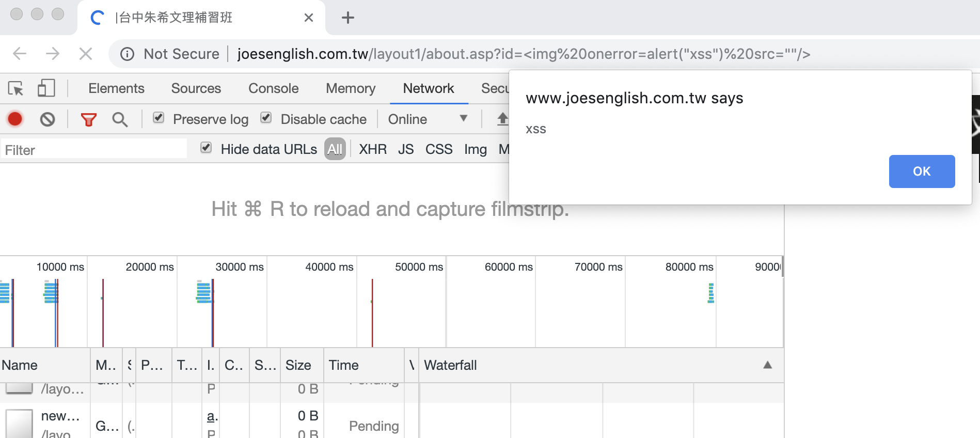This screenshot has height=438, width=980.
Task: Click the 60000 ms timeline marker
Action: (509, 267)
